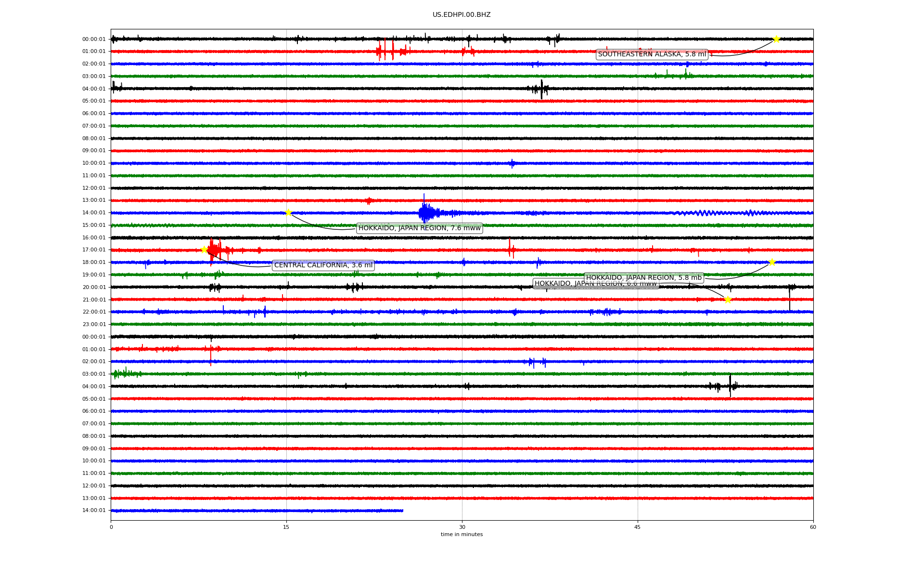Click the 12:00:01 label on the first day
Image resolution: width=924 pixels, height=578 pixels.
tap(94, 188)
